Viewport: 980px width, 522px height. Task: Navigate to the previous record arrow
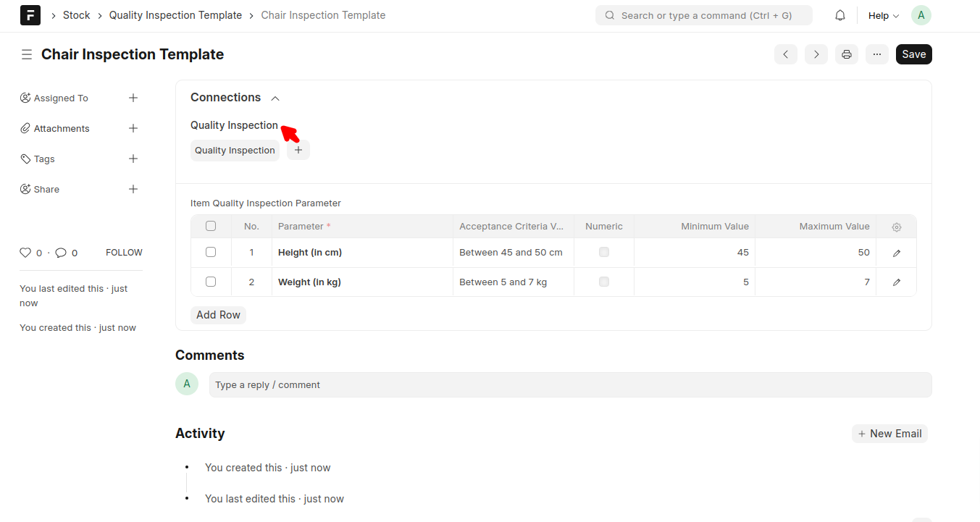(x=785, y=54)
